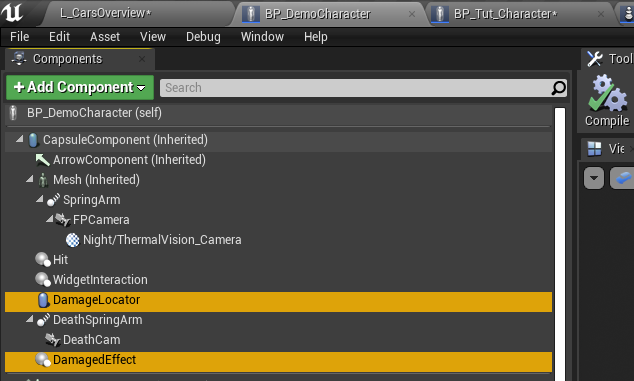Viewport: 634px width, 381px height.
Task: Open the viewport options dropdown arrow
Action: (594, 178)
